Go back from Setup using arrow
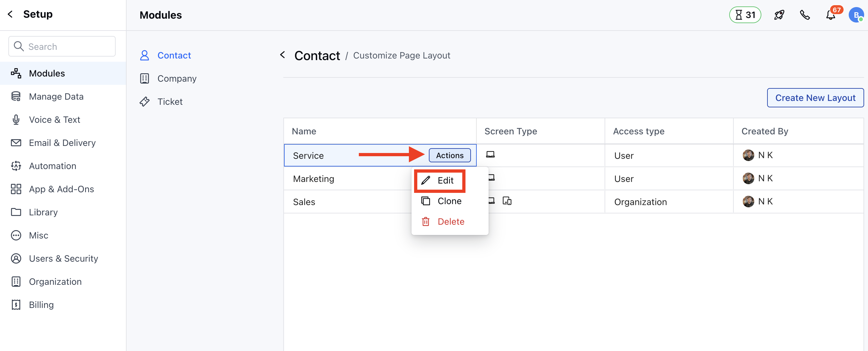 pyautogui.click(x=10, y=14)
